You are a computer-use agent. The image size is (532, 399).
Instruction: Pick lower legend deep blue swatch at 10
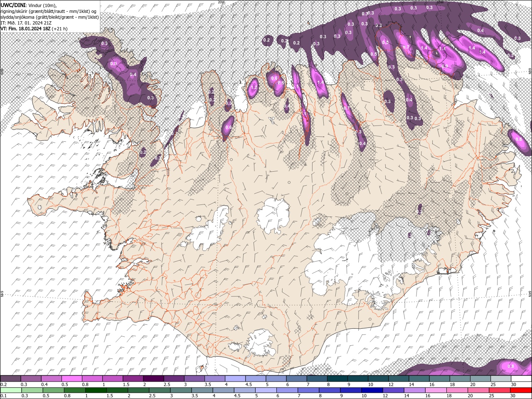pyautogui.click(x=372, y=390)
